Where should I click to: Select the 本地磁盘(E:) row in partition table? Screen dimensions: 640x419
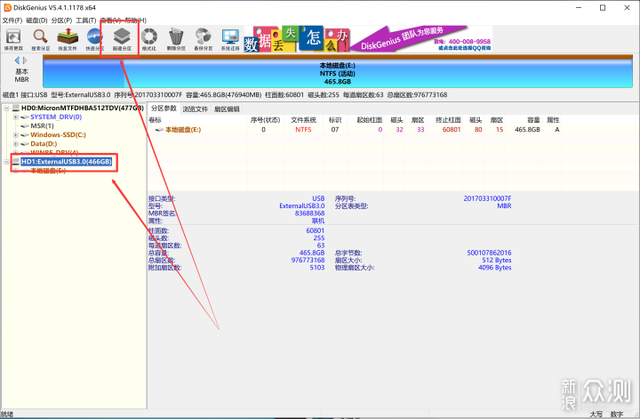coord(355,130)
